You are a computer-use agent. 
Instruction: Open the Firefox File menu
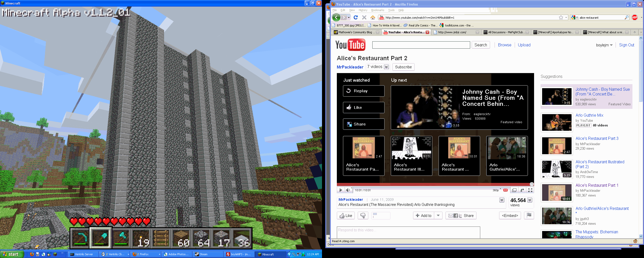(335, 10)
